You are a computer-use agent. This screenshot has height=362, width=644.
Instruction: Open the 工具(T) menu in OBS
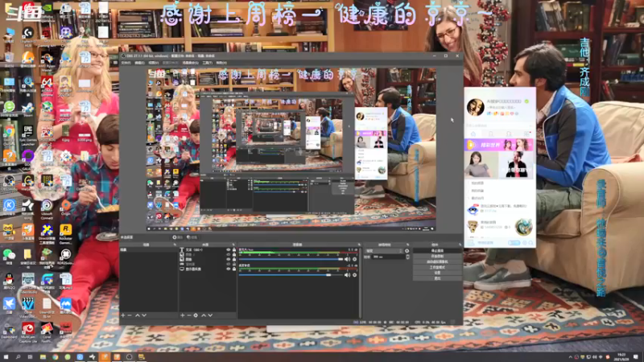[208, 63]
